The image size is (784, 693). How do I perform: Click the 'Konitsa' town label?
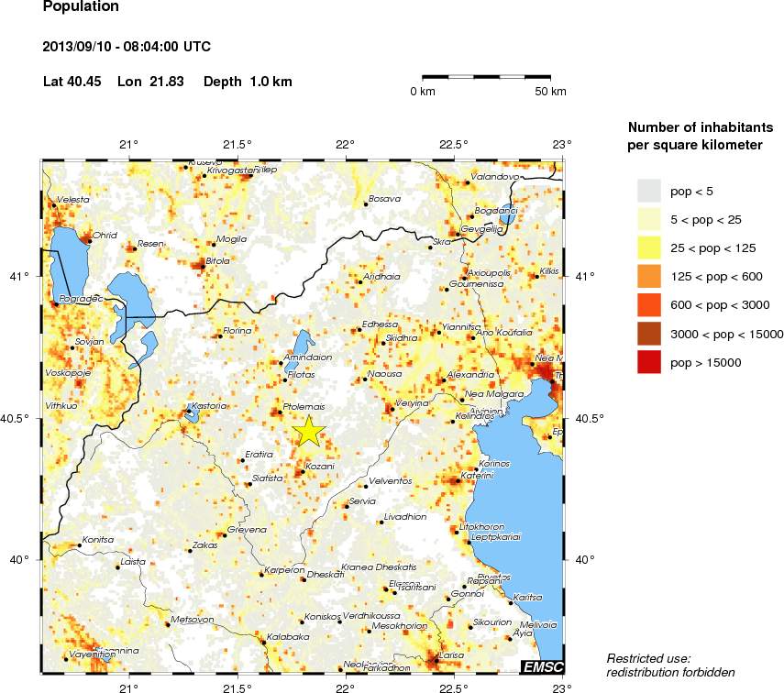point(98,540)
